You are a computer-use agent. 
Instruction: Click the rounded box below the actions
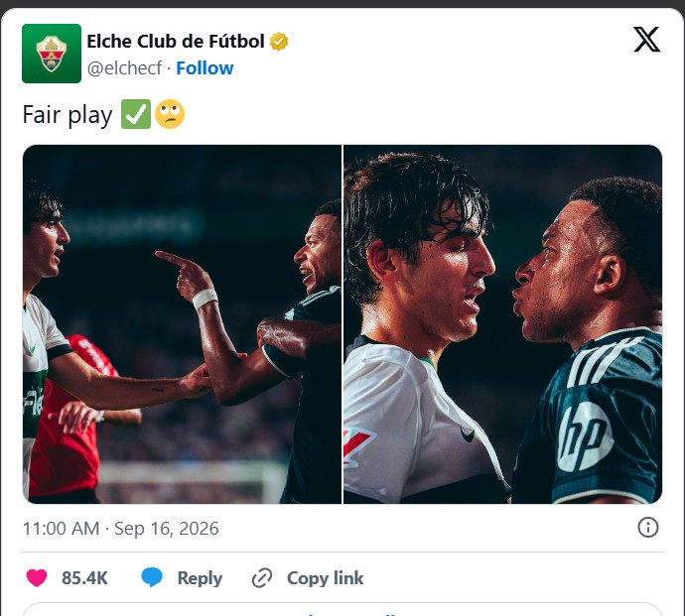(342, 609)
